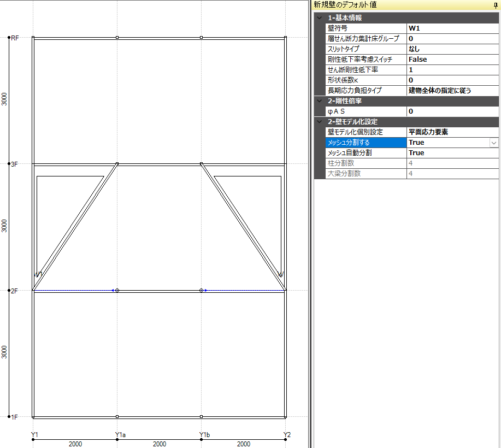
Task: Click the 2F floor level label
Action: point(14,291)
